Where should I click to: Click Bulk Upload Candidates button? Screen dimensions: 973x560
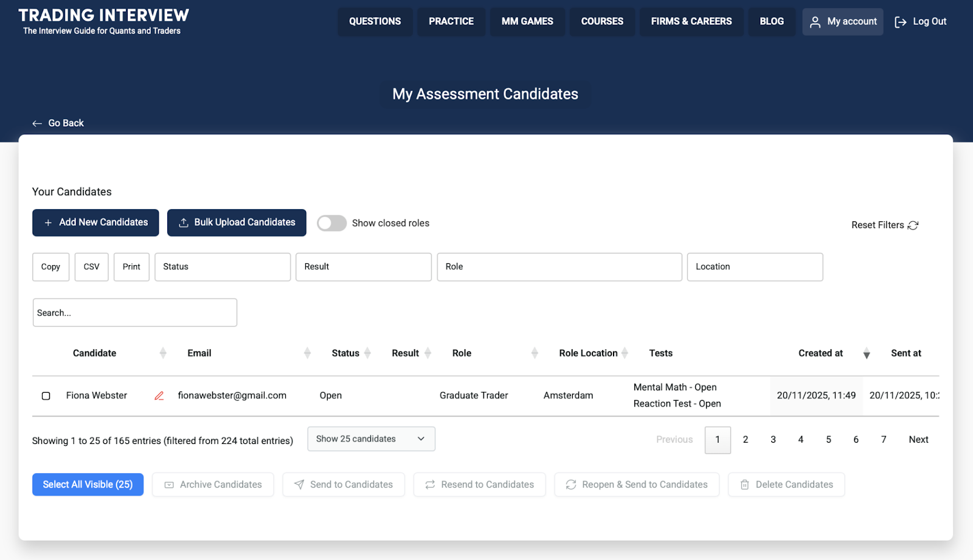pos(237,223)
